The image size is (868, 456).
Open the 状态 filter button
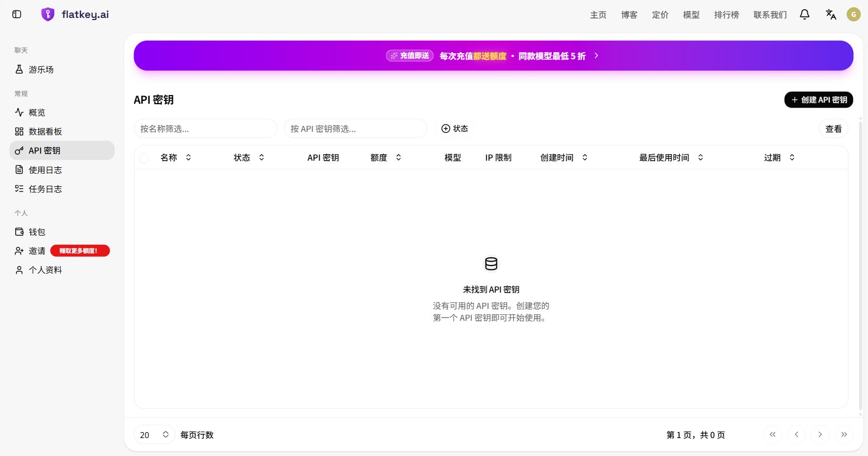tap(455, 129)
